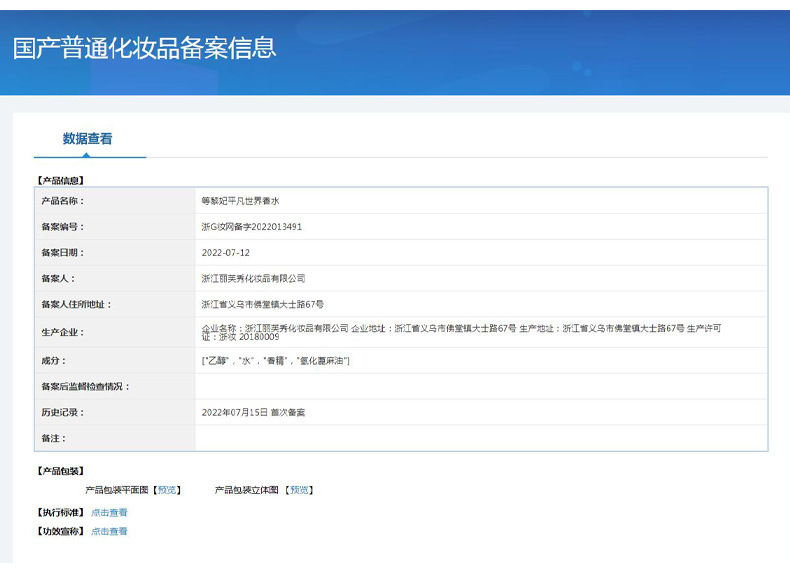
Task: Click the 备案后监督检查情况 row label
Action: click(86, 386)
